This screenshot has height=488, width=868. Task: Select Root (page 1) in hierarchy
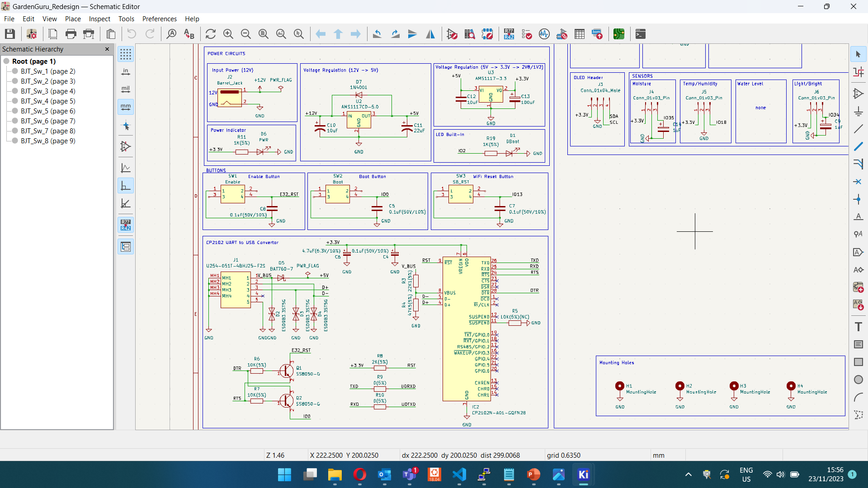(x=34, y=61)
